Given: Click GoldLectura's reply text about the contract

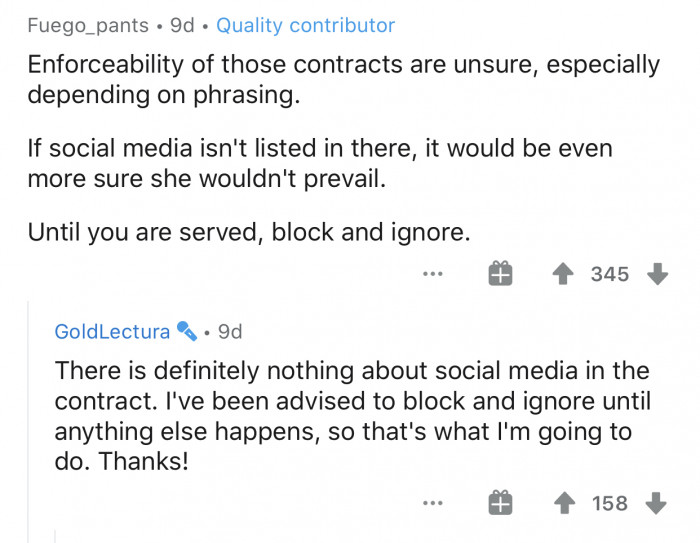Looking at the screenshot, I should coord(352,417).
